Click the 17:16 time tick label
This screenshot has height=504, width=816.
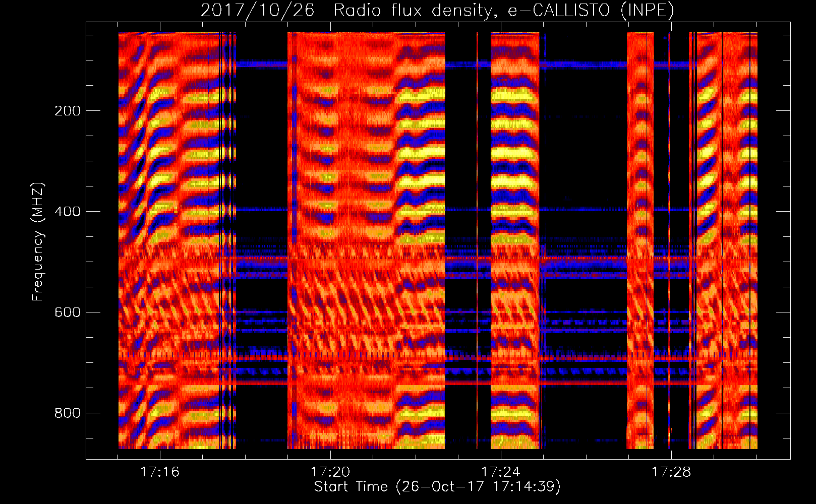[160, 472]
